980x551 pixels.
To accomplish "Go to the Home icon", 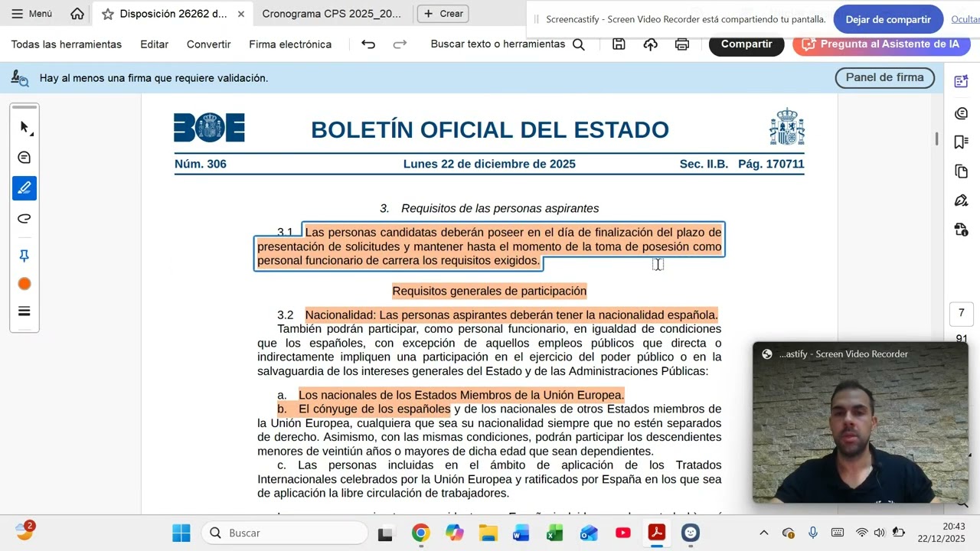I will pyautogui.click(x=77, y=14).
